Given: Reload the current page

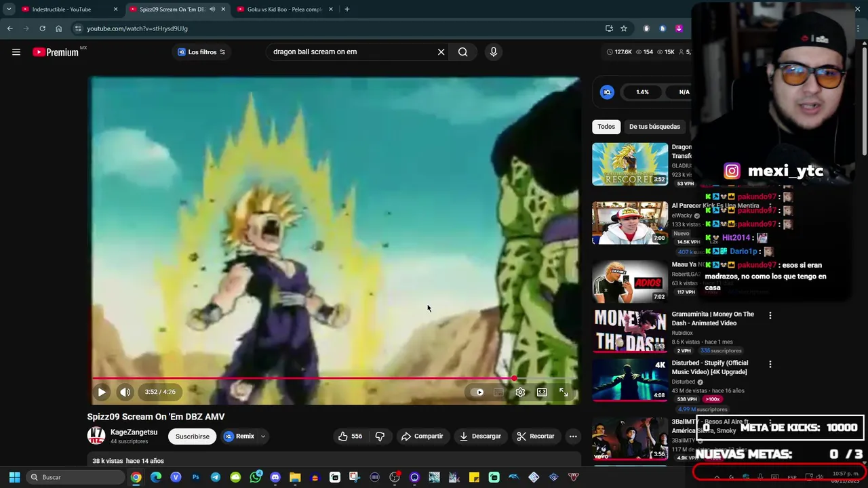Looking at the screenshot, I should [x=42, y=28].
